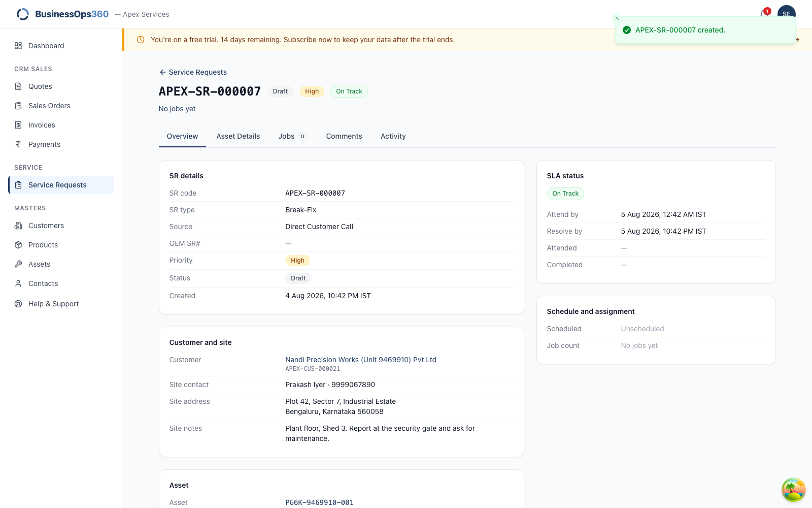812x508 pixels.
Task: Open the Products master
Action: 61,245
